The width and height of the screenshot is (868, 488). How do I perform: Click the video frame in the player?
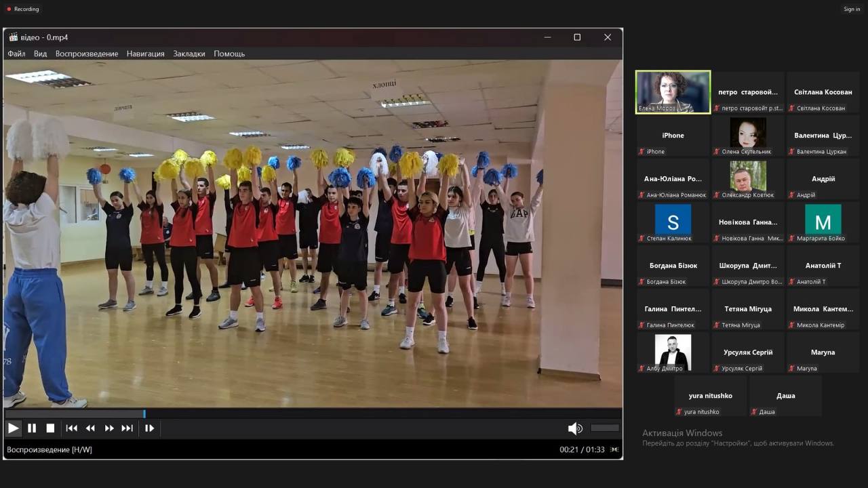(313, 233)
